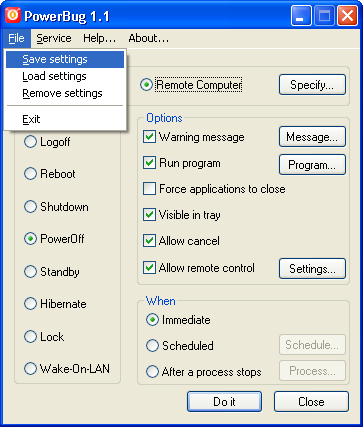This screenshot has height=427, width=363.
Task: Click the Program... button
Action: click(312, 164)
